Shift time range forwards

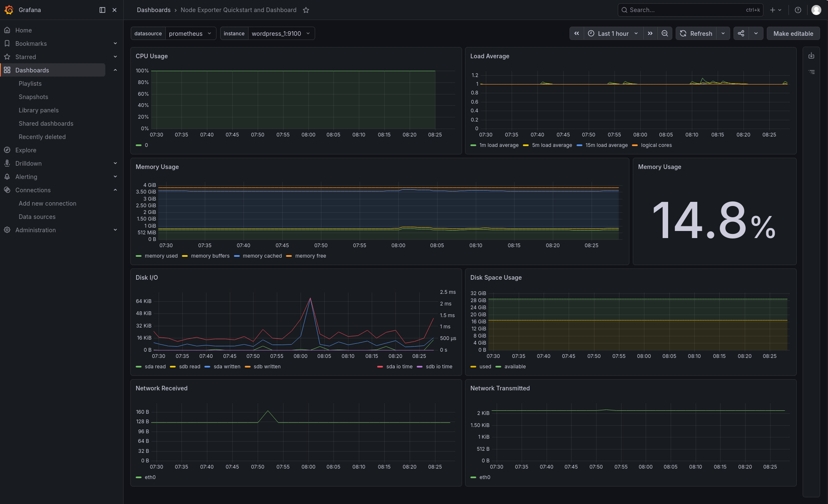(650, 34)
